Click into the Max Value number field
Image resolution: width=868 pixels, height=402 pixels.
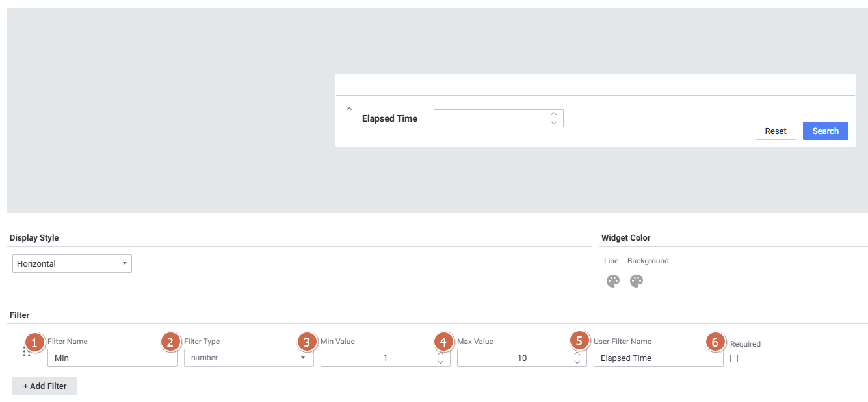(514, 358)
